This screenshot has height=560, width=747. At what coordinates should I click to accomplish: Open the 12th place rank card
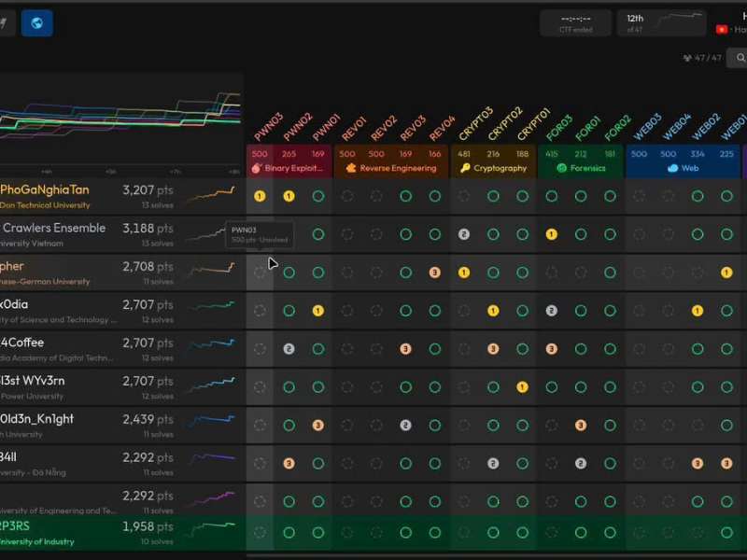(x=662, y=23)
